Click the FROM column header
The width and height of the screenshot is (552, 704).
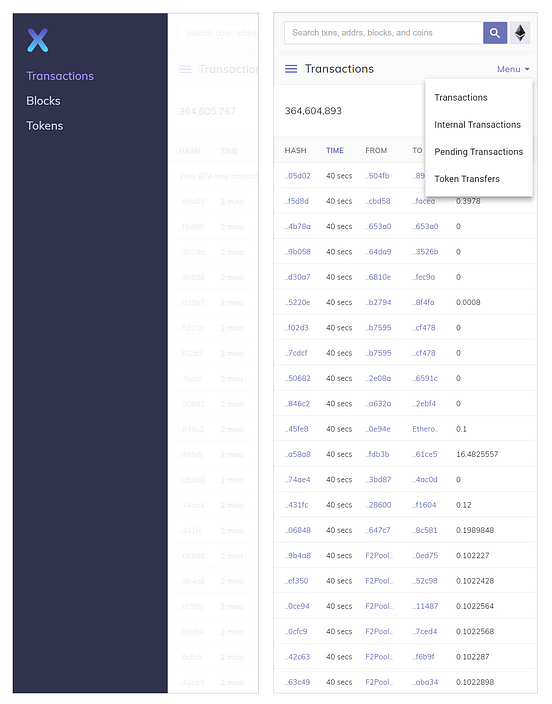click(376, 150)
